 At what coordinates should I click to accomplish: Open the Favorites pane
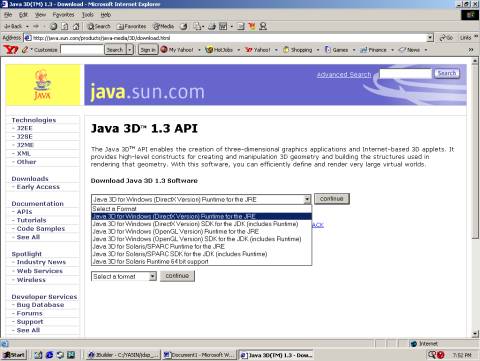[131, 26]
